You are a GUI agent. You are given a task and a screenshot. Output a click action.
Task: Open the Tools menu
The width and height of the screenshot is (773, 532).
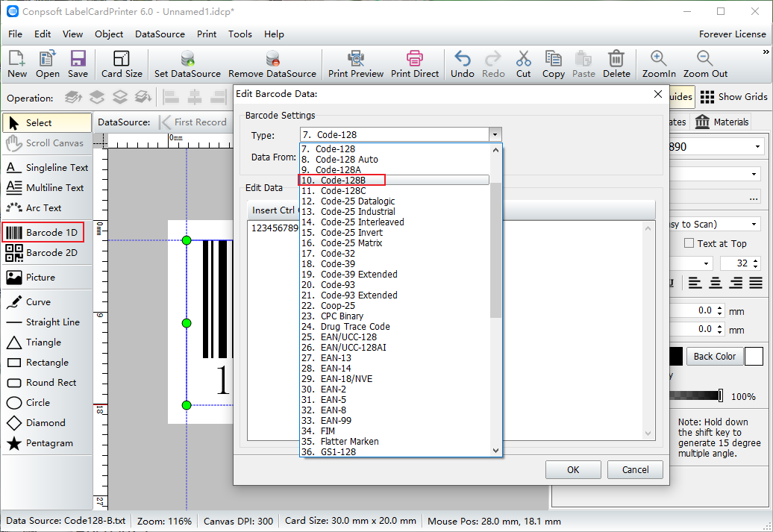(x=240, y=34)
